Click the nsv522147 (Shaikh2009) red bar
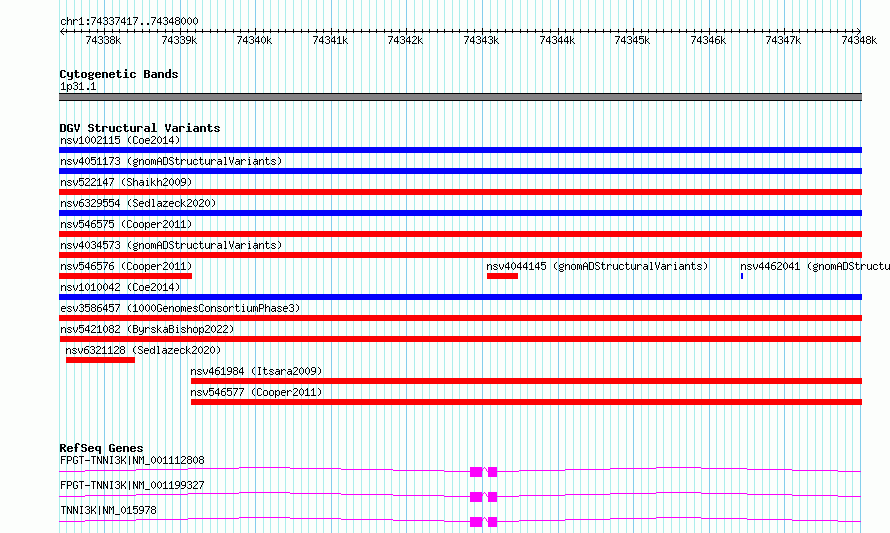The image size is (890, 533). point(460,192)
